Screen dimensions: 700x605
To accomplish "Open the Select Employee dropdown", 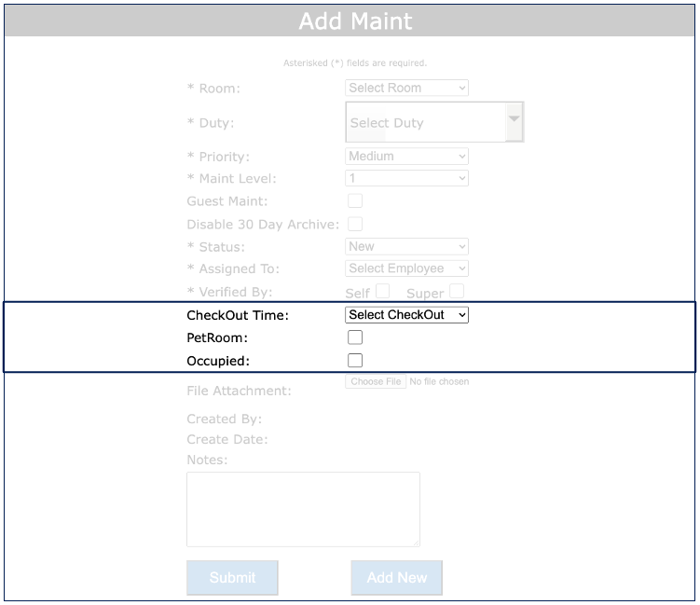I will point(406,268).
